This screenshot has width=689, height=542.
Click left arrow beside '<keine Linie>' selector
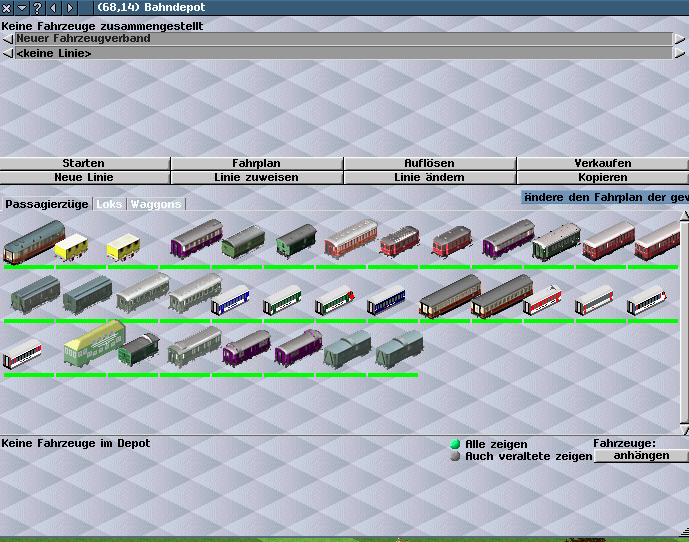coord(7,53)
